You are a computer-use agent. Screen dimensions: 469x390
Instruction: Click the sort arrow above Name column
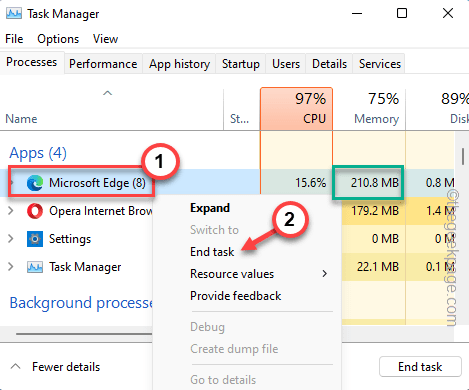point(107,93)
